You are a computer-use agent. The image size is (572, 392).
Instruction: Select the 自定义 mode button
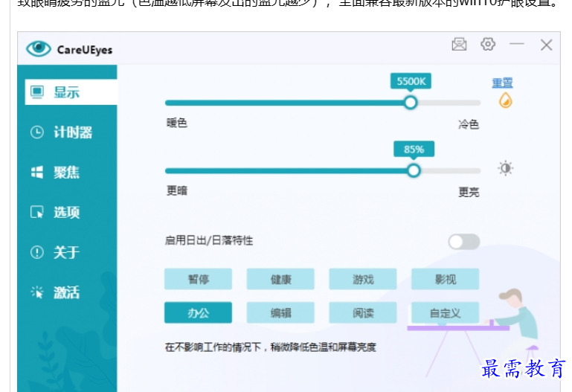pos(445,312)
